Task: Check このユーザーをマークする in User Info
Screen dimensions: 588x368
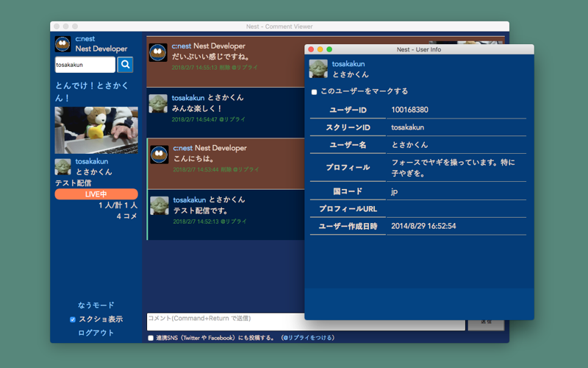Action: pos(315,92)
